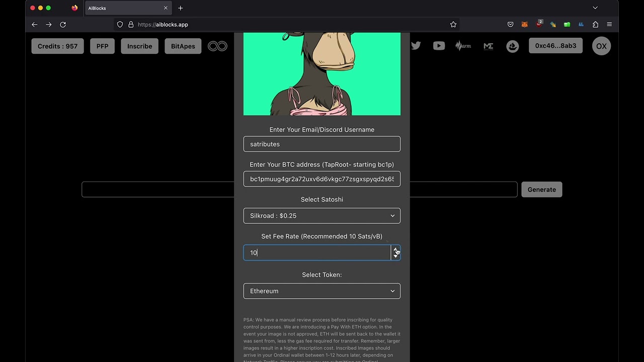Open the green folder extension icon

[567, 24]
